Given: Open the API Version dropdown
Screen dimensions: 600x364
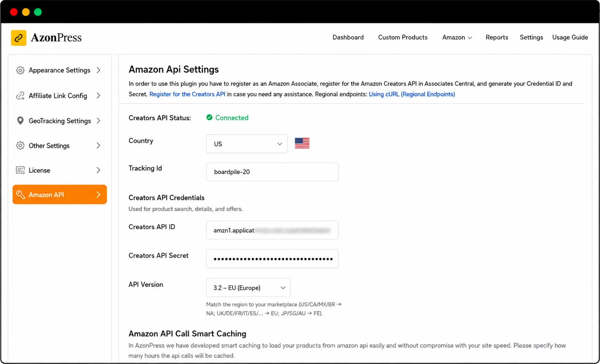Looking at the screenshot, I should (248, 288).
